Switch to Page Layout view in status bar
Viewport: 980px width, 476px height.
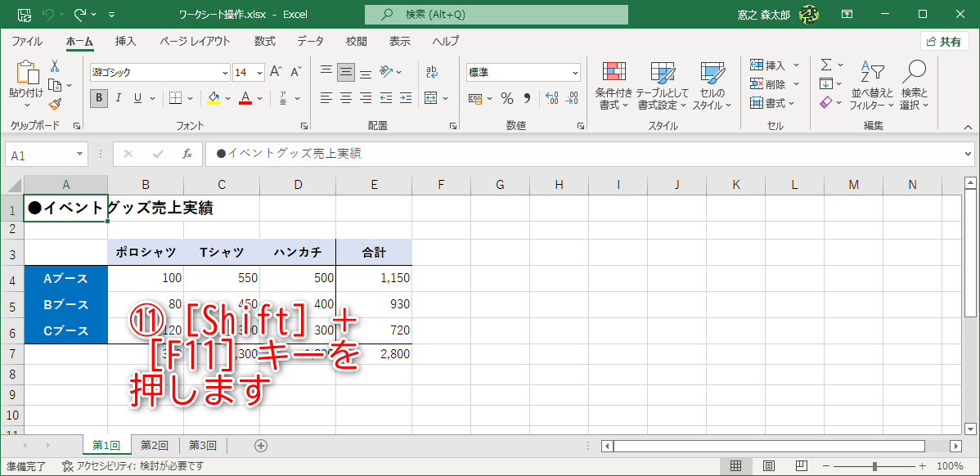pos(770,466)
